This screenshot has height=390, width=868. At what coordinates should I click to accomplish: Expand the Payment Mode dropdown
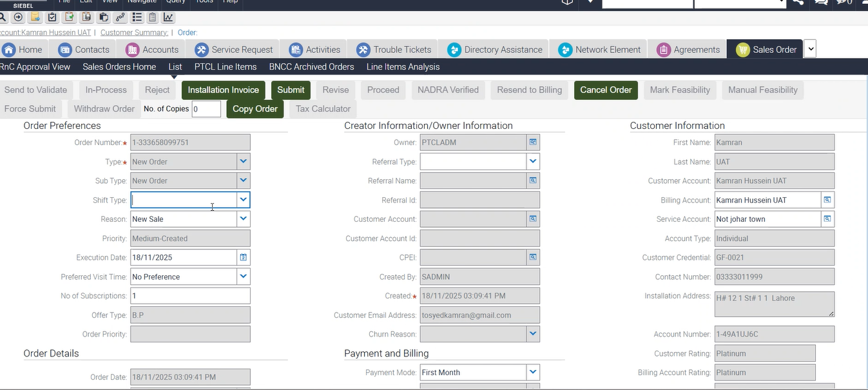pyautogui.click(x=532, y=372)
